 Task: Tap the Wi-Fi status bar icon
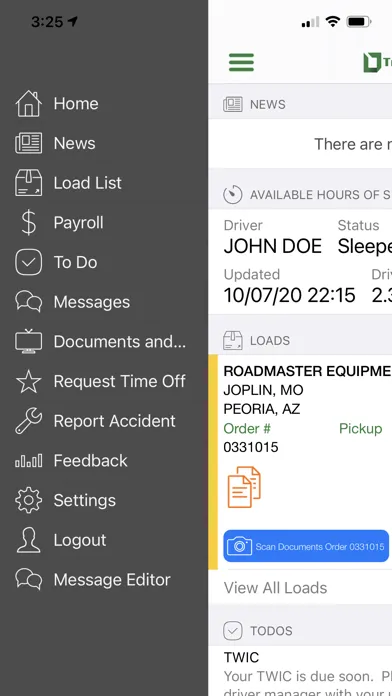333,21
